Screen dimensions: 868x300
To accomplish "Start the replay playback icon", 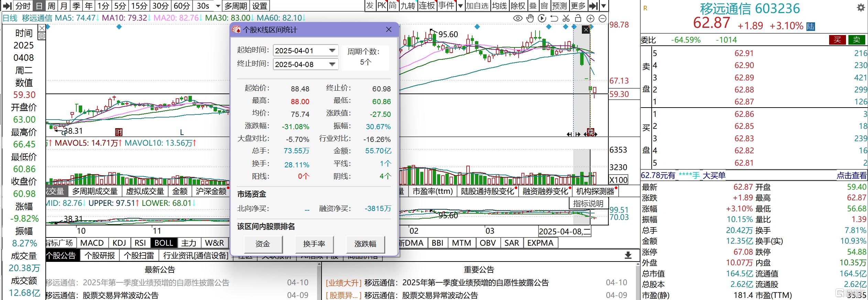I will point(542,19).
